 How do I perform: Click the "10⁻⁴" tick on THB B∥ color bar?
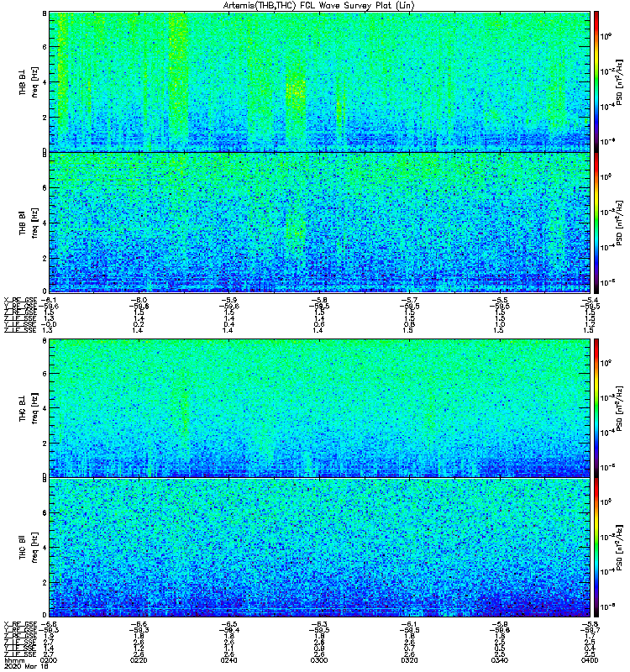(x=606, y=247)
